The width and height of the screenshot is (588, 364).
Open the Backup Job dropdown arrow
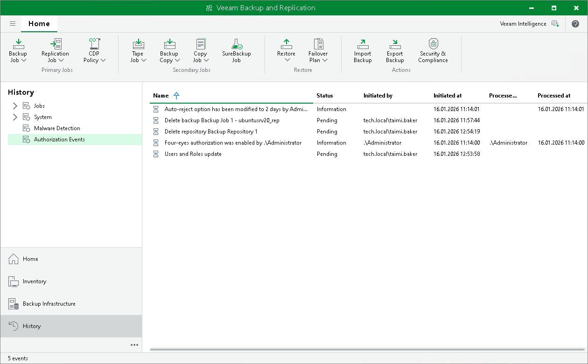click(x=24, y=60)
